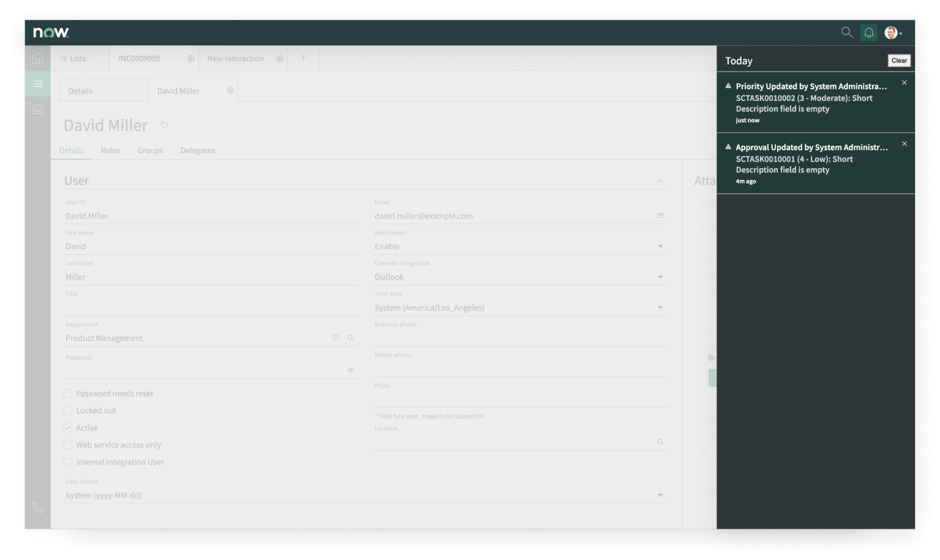Clear today's notifications
940x560 pixels.
(899, 61)
